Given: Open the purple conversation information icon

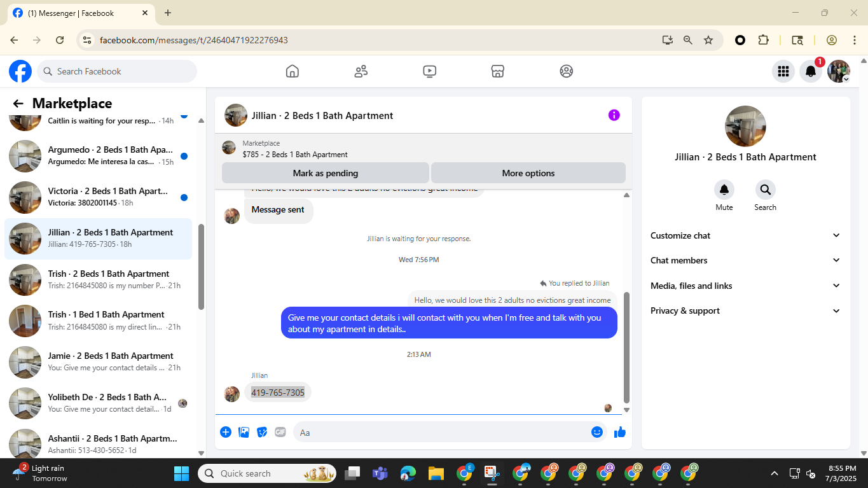Looking at the screenshot, I should pos(614,115).
